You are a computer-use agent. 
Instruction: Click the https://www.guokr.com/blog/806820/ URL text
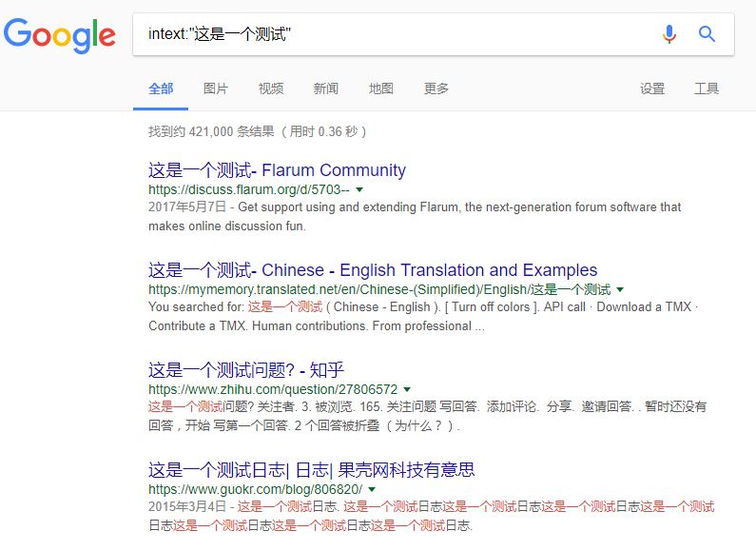[x=255, y=489]
